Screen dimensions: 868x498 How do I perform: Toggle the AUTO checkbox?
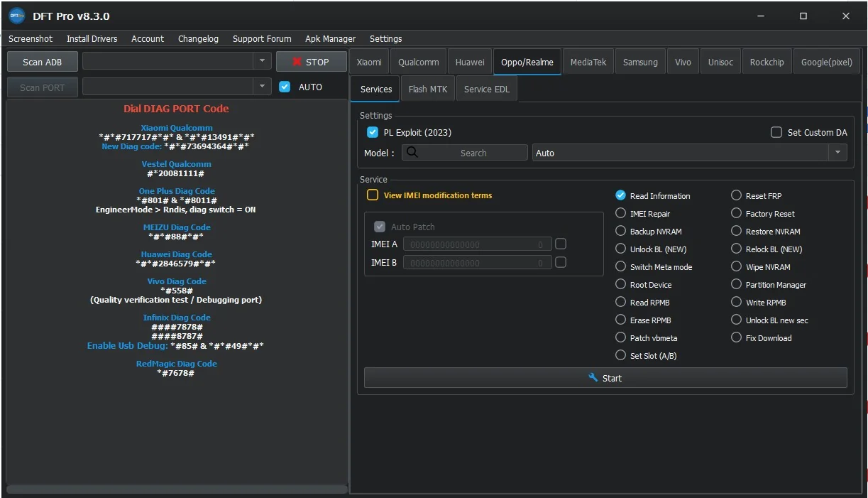tap(285, 87)
